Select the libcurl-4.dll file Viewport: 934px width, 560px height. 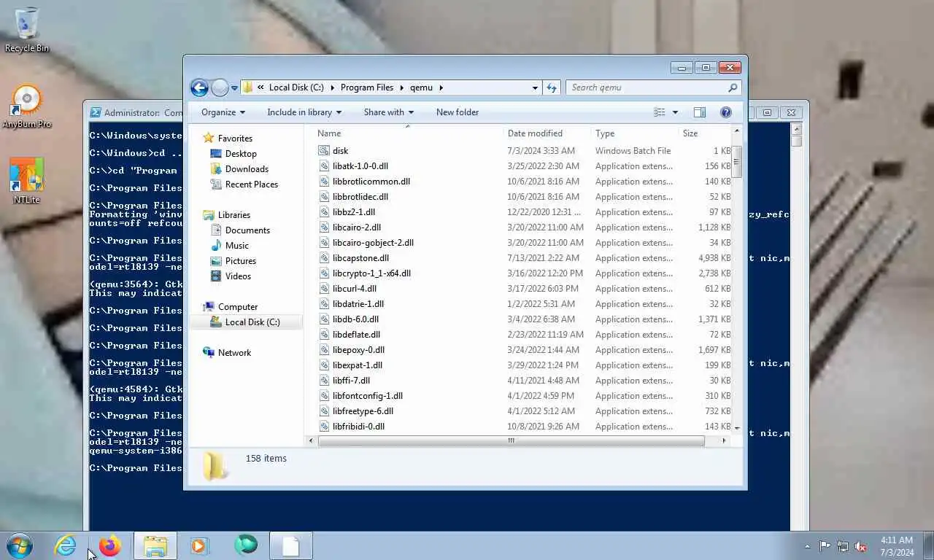pyautogui.click(x=355, y=289)
